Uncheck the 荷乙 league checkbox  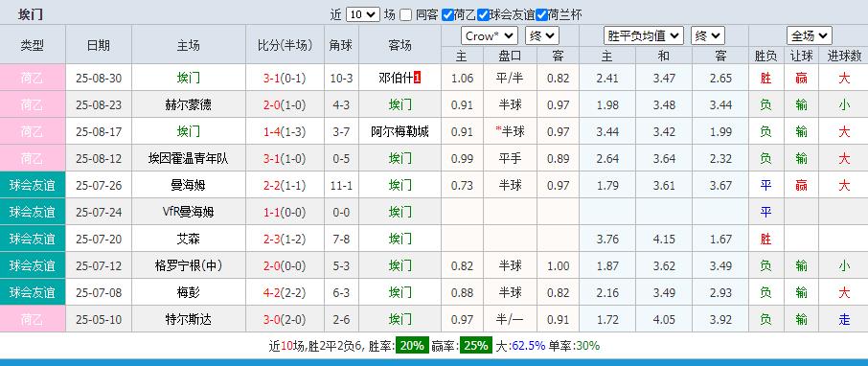447,15
